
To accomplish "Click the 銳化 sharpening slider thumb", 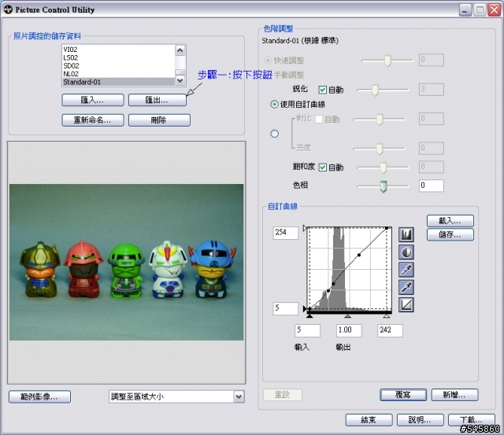I will [x=375, y=90].
